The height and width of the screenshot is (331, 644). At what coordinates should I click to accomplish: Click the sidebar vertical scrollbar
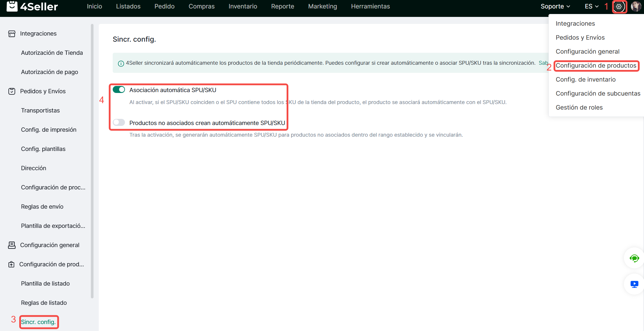coord(92,160)
